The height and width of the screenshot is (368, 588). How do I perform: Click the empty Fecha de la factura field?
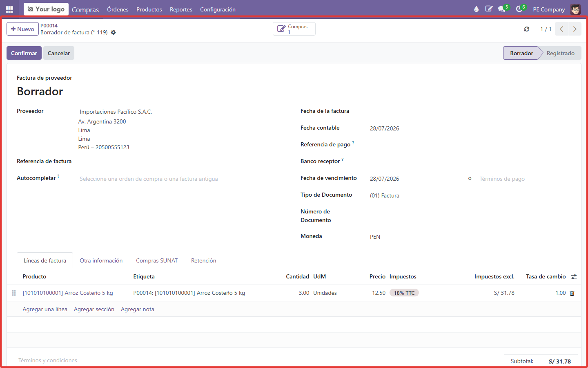click(470, 112)
